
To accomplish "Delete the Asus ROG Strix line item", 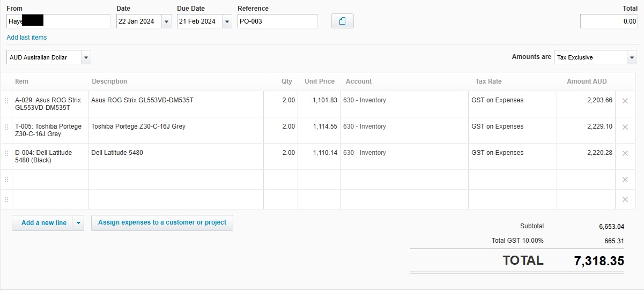I will point(625,101).
